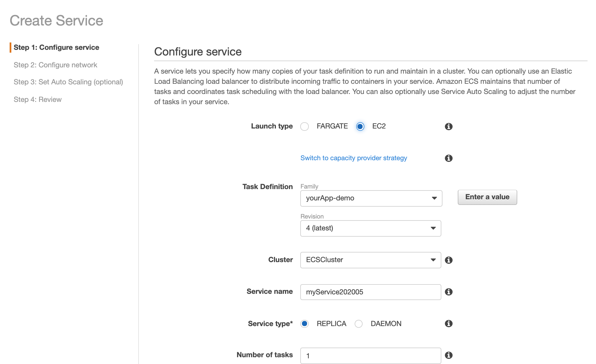Click info icon next to Cluster dropdown
The width and height of the screenshot is (596, 364).
pyautogui.click(x=448, y=260)
